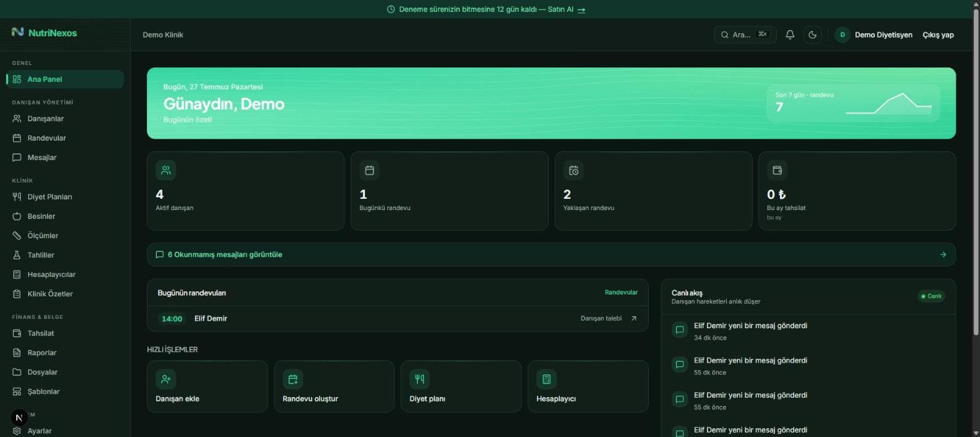The width and height of the screenshot is (980, 437).
Task: Click the 0 ₺ tahsilat value
Action: (776, 194)
